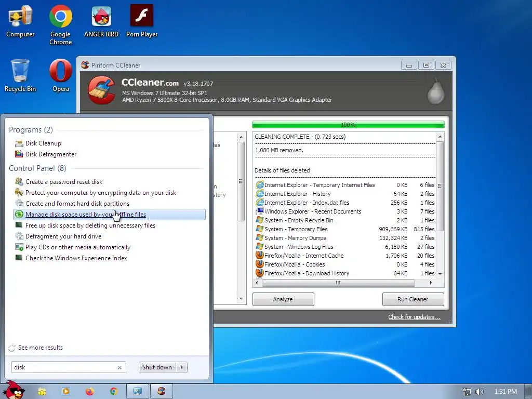Select Firefox/Mozilla - Download History row
Image resolution: width=532 pixels, height=399 pixels.
(x=345, y=273)
